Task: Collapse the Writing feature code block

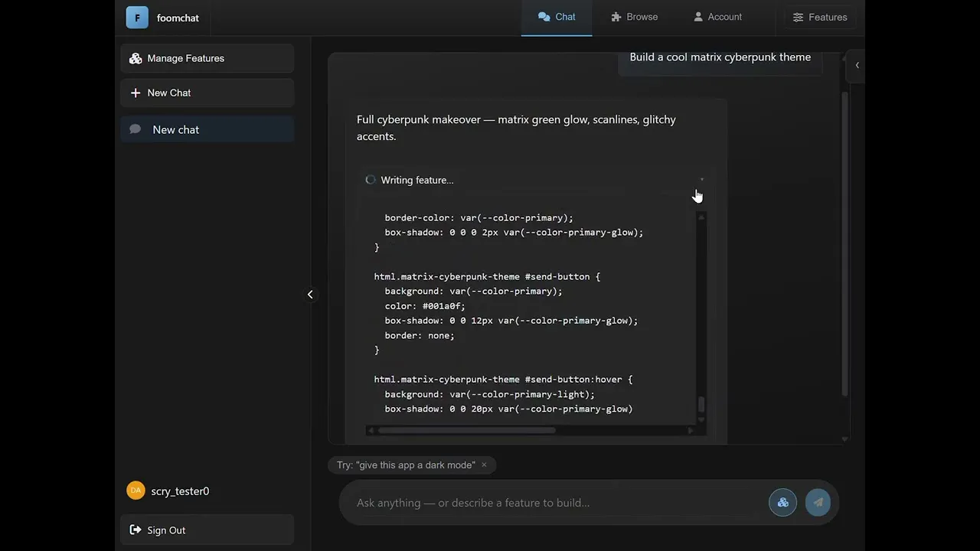Action: [x=701, y=180]
